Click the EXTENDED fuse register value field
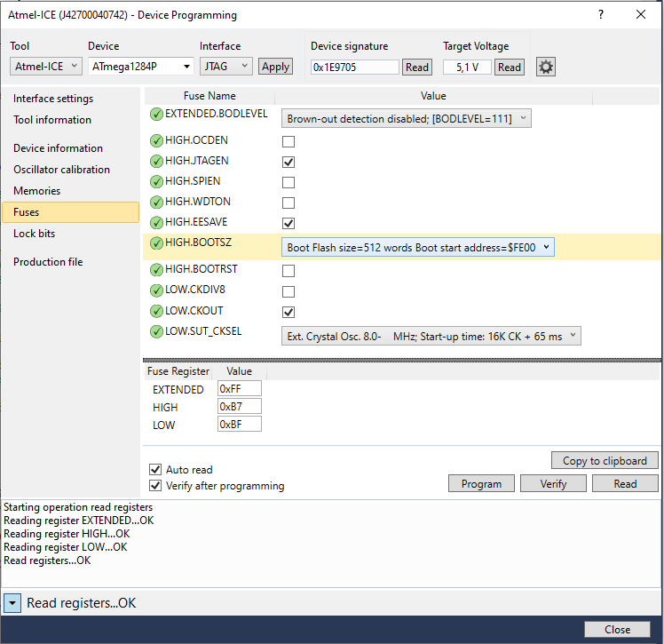The image size is (664, 644). point(239,389)
